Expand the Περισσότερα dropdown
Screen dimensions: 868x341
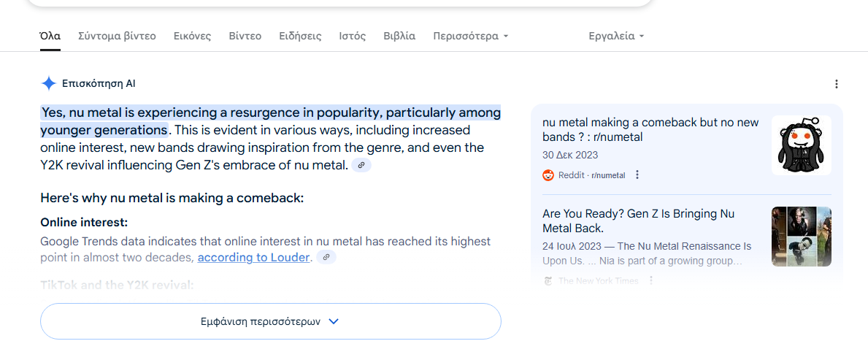pos(471,37)
